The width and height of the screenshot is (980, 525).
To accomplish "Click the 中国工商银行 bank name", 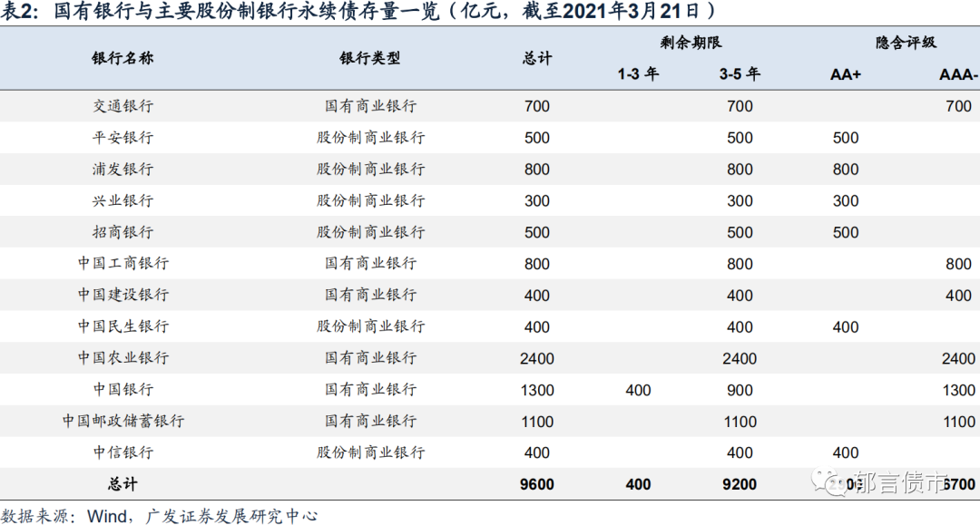I will [x=122, y=264].
